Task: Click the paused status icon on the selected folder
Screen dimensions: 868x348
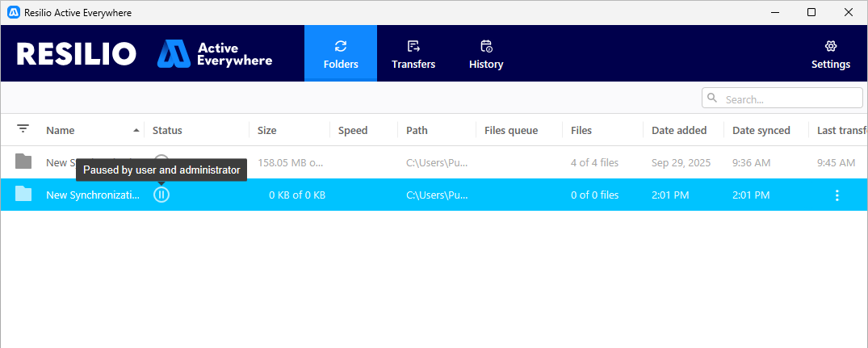Action: [x=161, y=195]
